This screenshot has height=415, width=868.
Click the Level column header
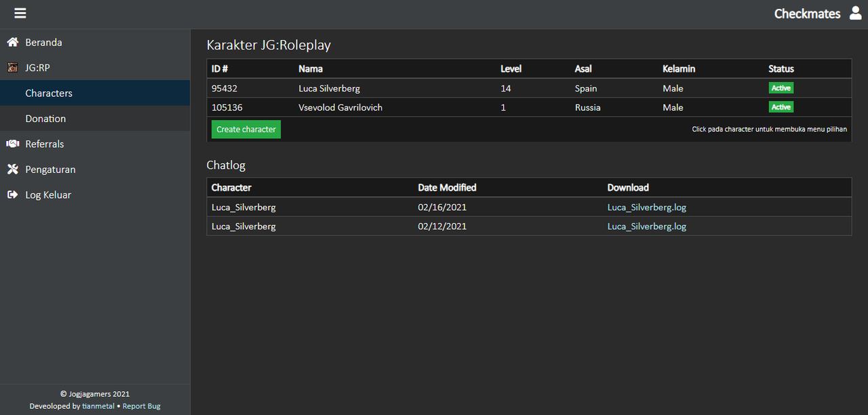(x=511, y=68)
